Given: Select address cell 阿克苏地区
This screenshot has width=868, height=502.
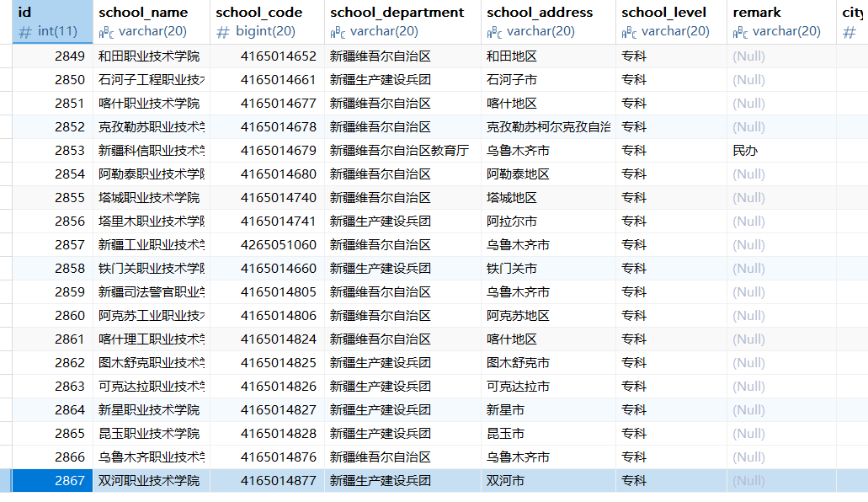Looking at the screenshot, I should coord(548,315).
